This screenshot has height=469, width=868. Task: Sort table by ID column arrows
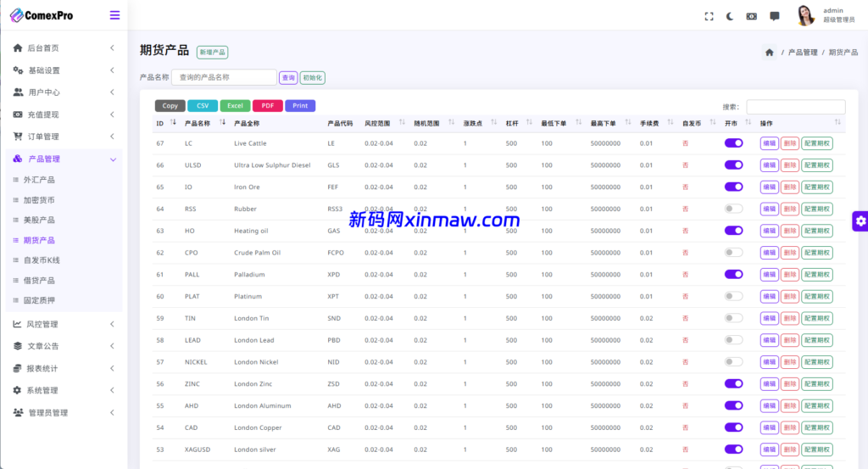(173, 122)
